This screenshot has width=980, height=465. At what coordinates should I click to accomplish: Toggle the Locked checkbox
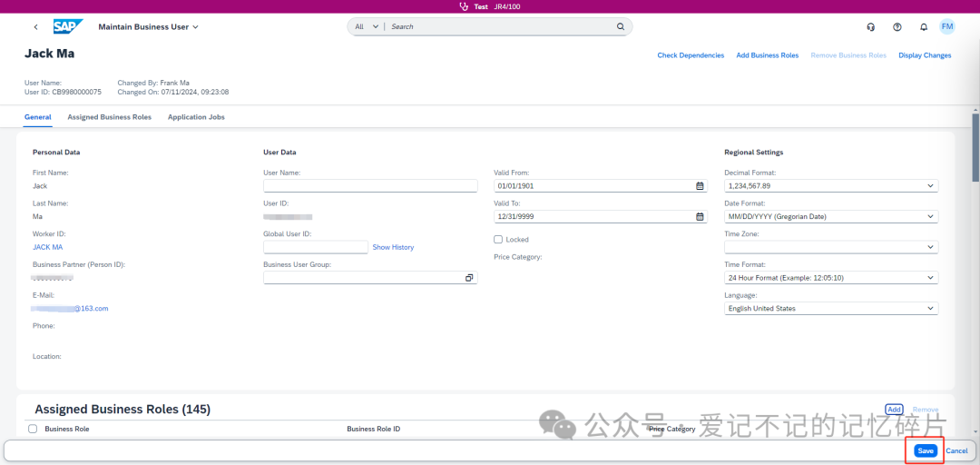(498, 239)
